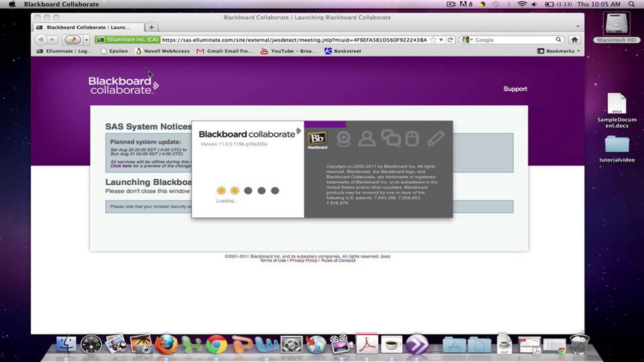Select the tutorialvideo desktop folder
Image resolution: width=644 pixels, height=362 pixels.
click(x=617, y=149)
